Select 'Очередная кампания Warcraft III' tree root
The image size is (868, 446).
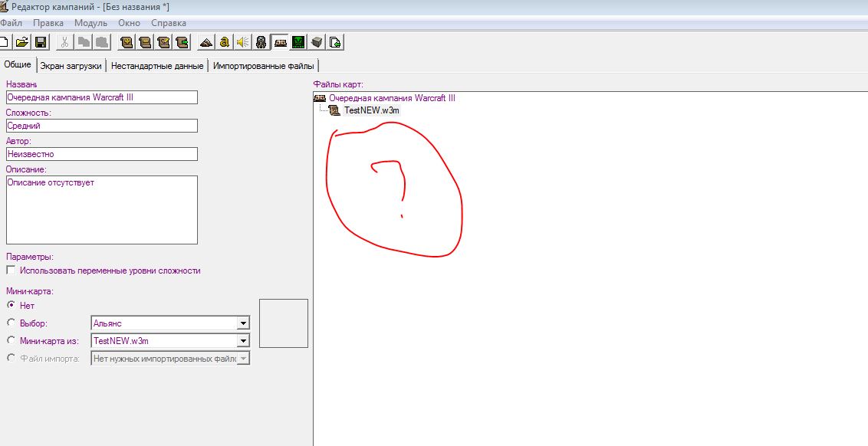tap(392, 98)
